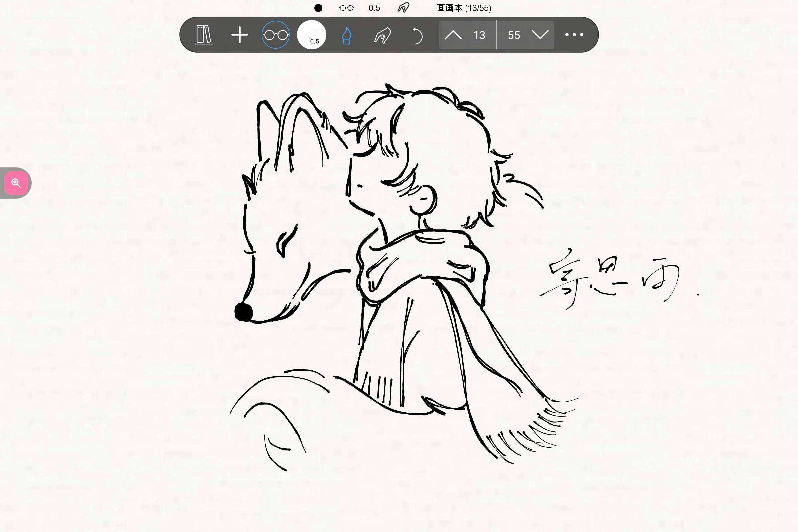This screenshot has height=532, width=798.
Task: Click the fox's black nose on canvas
Action: 244,312
